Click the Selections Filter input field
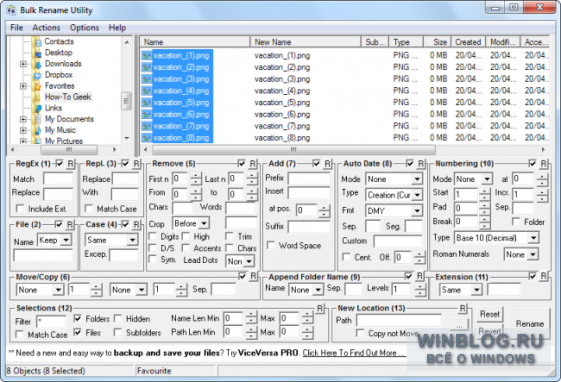561x382 pixels. [x=52, y=321]
